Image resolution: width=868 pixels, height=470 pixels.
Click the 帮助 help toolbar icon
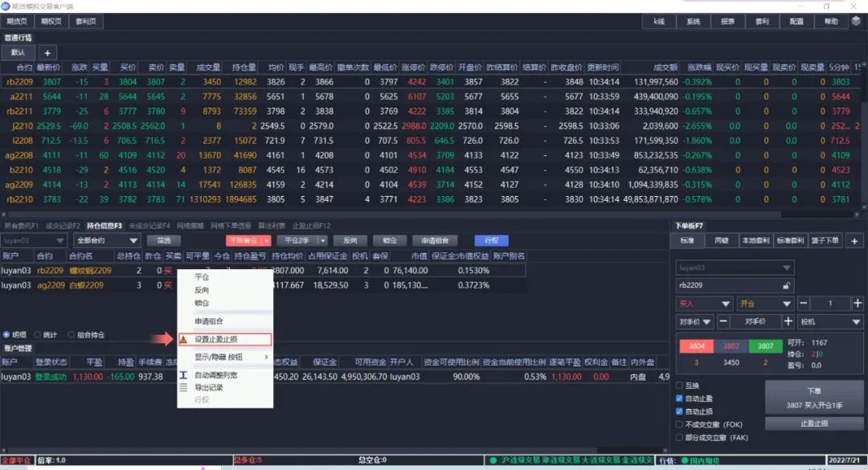tap(832, 22)
